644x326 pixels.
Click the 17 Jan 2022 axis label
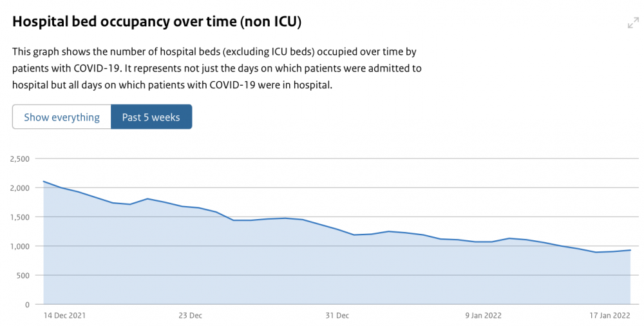[610, 315]
